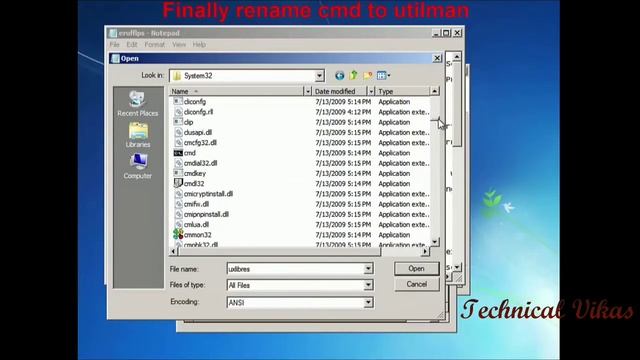The width and height of the screenshot is (640, 360).
Task: Select the cmmon32 application icon
Action: [x=178, y=235]
